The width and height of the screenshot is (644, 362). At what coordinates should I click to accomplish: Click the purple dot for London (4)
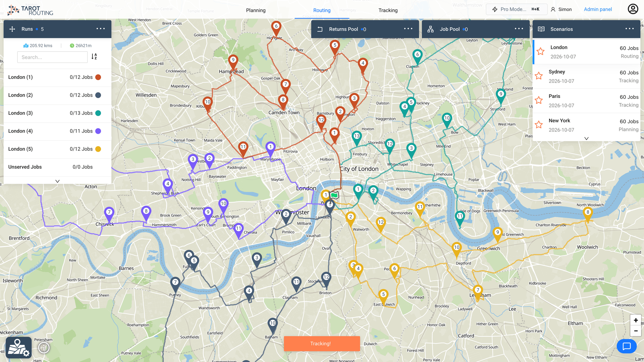(x=98, y=131)
